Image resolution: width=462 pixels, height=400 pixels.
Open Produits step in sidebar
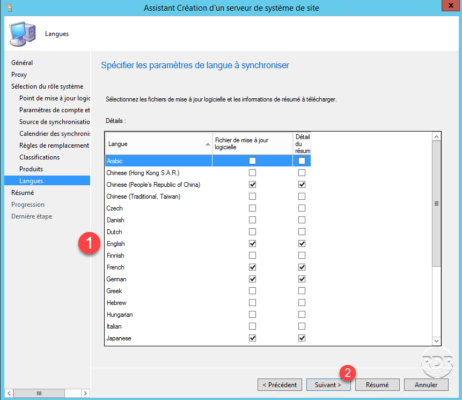[31, 169]
